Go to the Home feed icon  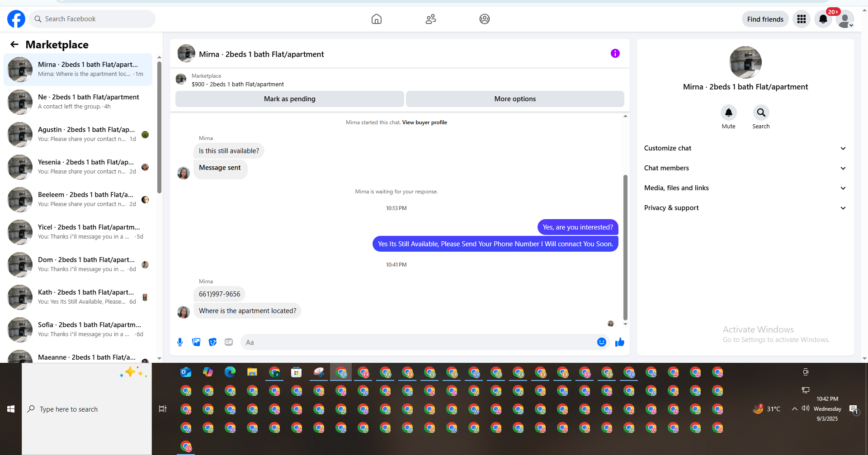point(376,19)
